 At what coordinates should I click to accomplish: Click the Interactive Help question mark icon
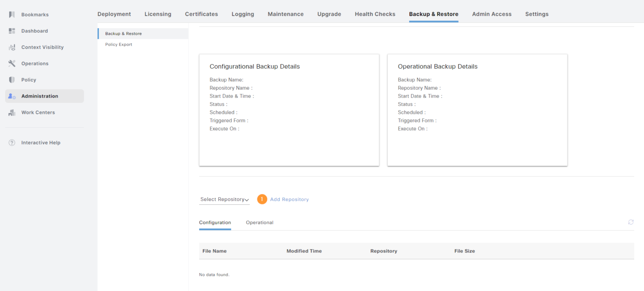point(11,142)
